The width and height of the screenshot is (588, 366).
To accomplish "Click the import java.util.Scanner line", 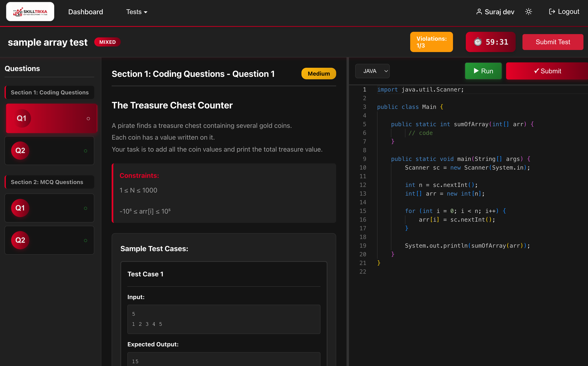I will (420, 90).
